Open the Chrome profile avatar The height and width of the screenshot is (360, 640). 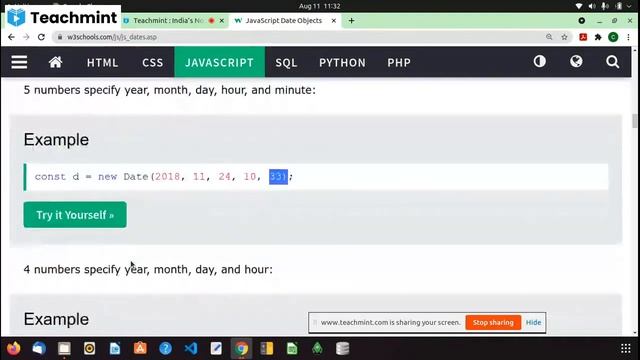(613, 37)
